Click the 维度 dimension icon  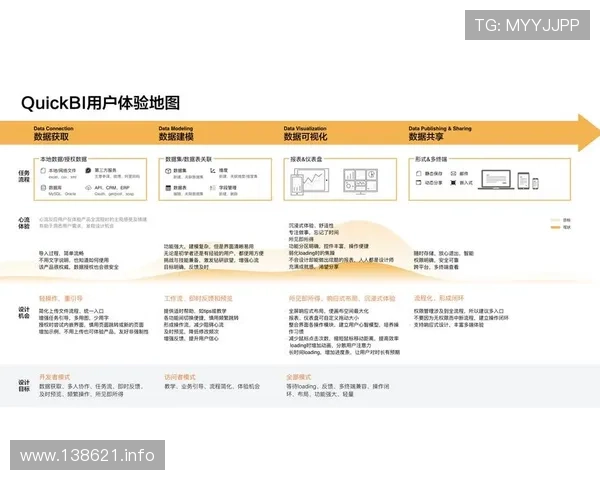point(213,170)
